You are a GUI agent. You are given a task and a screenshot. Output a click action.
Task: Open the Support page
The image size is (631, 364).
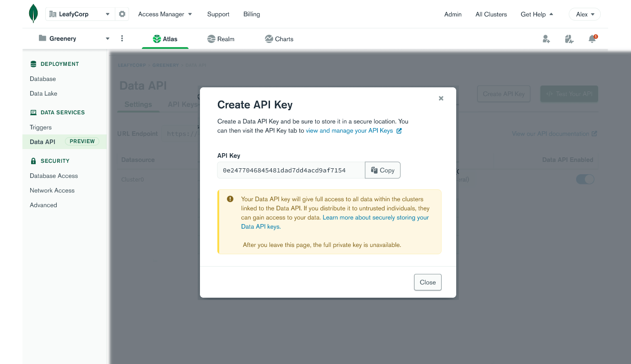[x=218, y=14]
